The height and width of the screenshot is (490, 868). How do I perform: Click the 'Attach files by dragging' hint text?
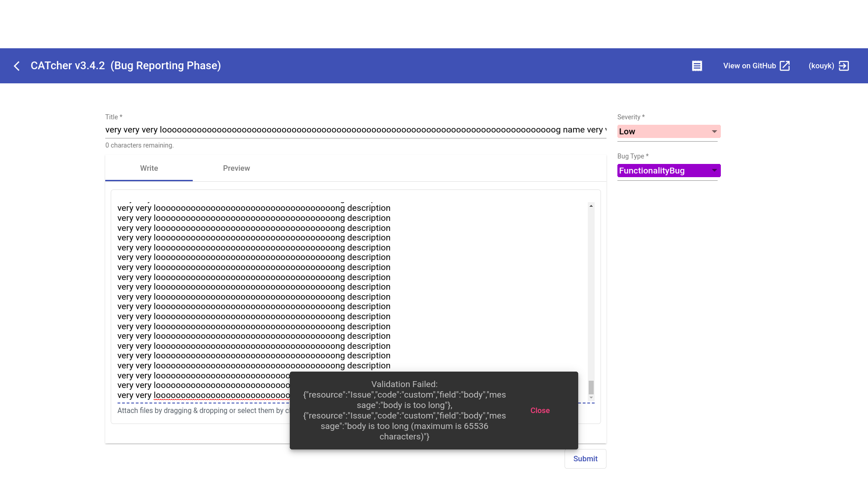point(204,411)
